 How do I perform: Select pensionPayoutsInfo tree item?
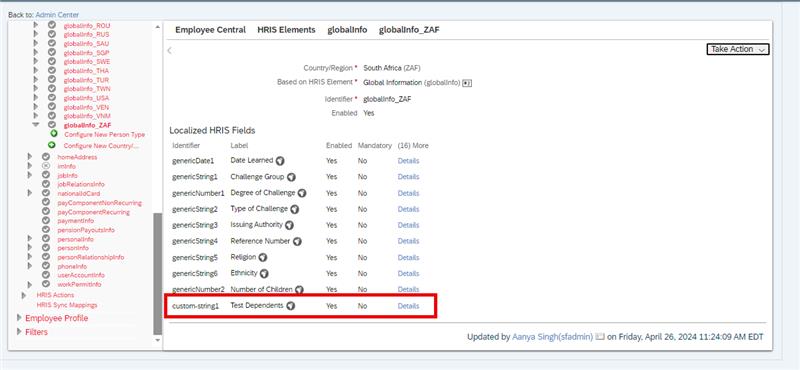click(x=86, y=230)
